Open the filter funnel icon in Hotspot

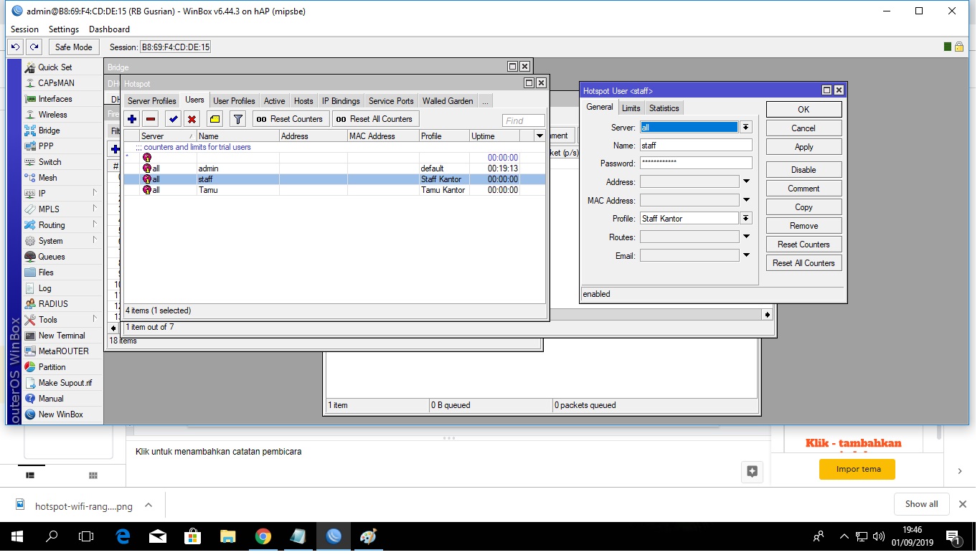click(x=238, y=119)
